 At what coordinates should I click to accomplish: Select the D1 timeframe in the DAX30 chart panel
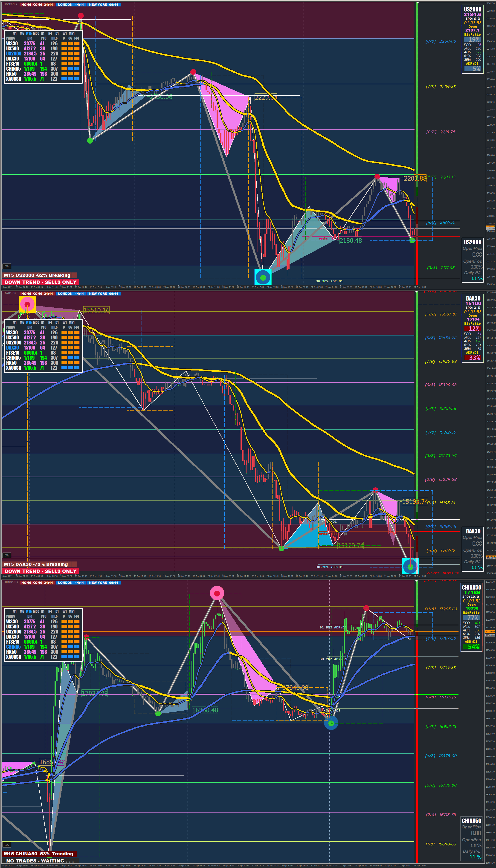tap(57, 322)
